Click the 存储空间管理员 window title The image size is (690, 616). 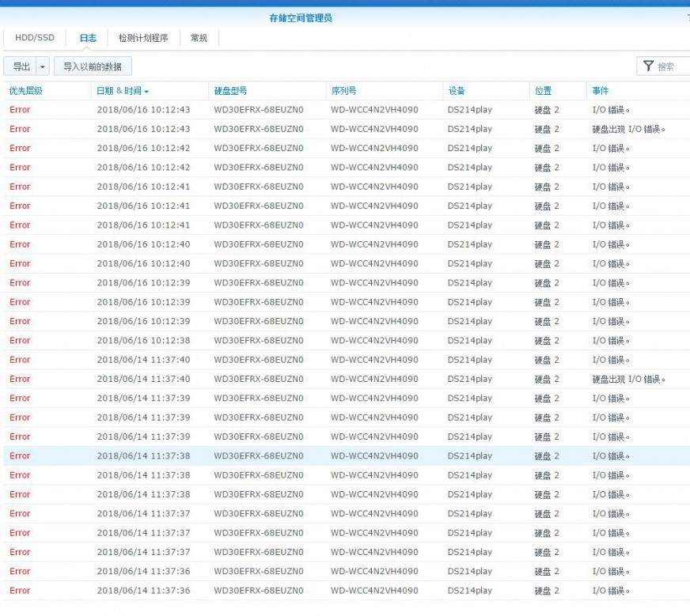click(301, 18)
